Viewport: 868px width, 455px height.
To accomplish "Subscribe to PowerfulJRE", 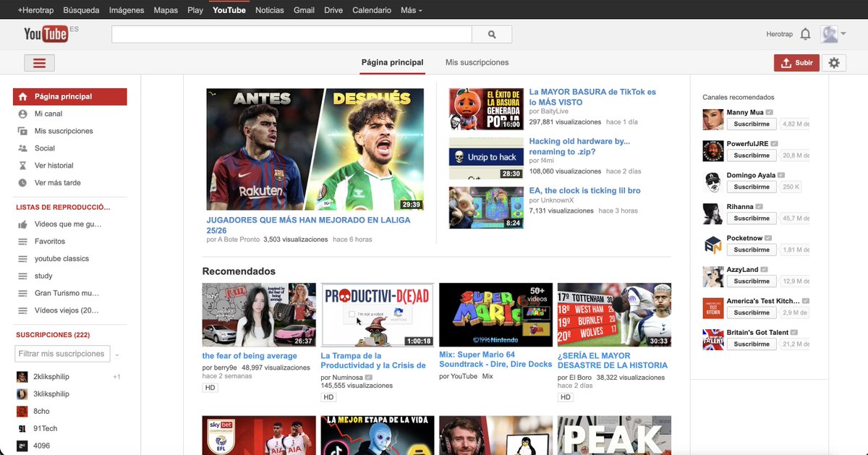I will tap(752, 156).
